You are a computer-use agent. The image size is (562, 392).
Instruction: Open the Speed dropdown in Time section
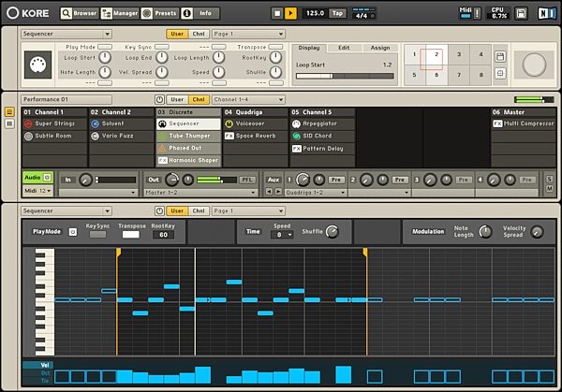point(282,235)
